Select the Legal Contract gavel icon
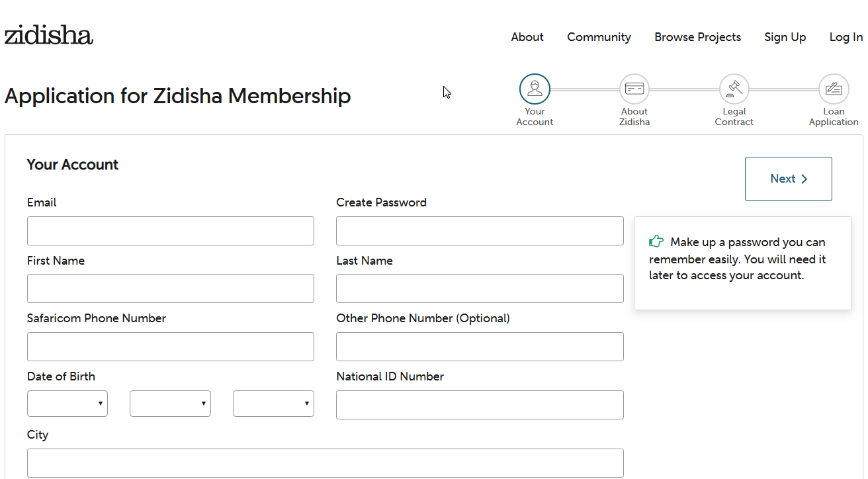The width and height of the screenshot is (868, 479). pyautogui.click(x=734, y=89)
